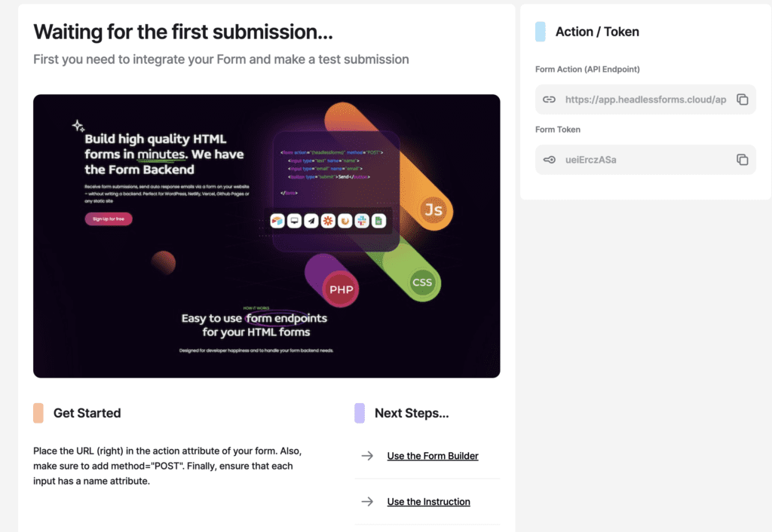Screen dimensions: 772x532
Task: Click the orange marker beside Get Started
Action: click(38, 413)
